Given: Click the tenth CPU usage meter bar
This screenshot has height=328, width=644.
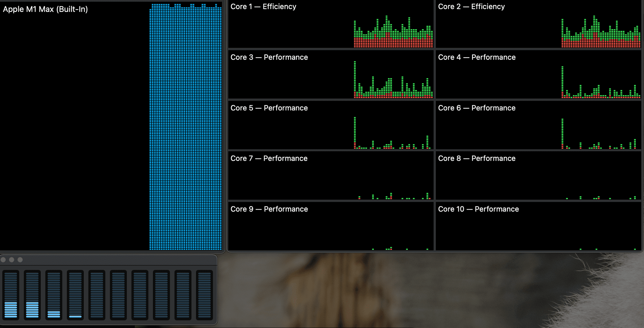Looking at the screenshot, I should pyautogui.click(x=204, y=295).
